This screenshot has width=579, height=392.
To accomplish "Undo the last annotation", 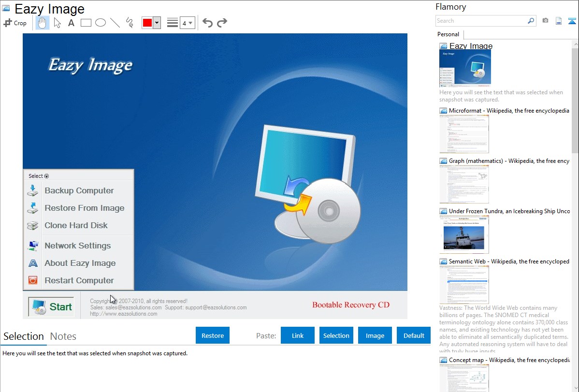I will pos(207,23).
